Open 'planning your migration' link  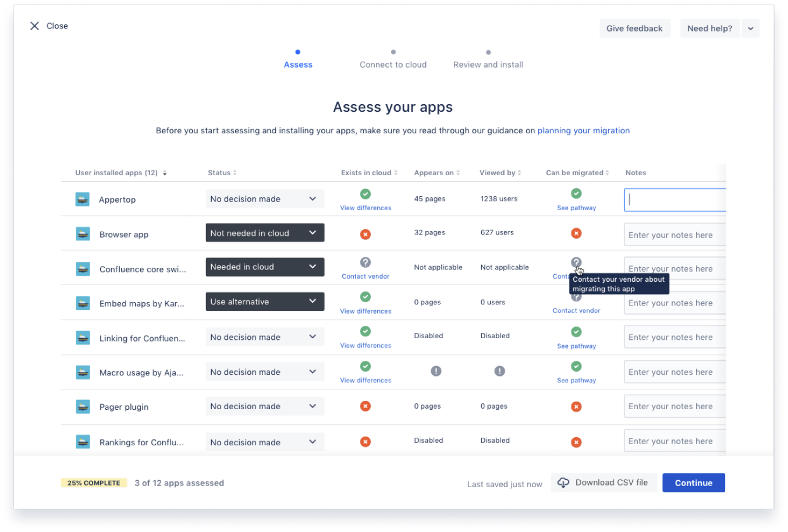coord(584,130)
